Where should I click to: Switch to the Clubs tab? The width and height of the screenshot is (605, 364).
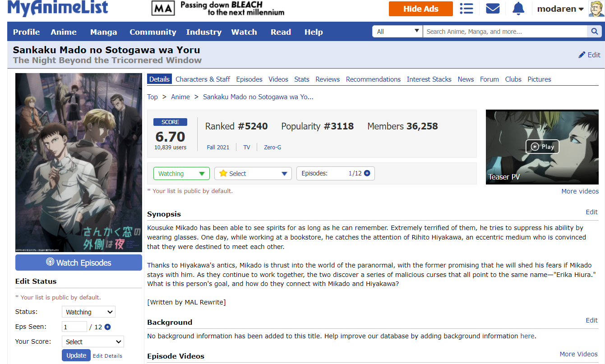[x=513, y=79]
